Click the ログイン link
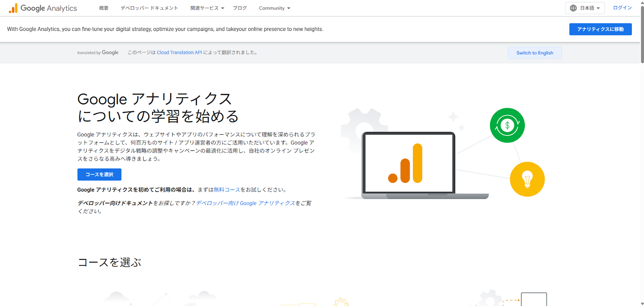The width and height of the screenshot is (644, 306). (x=622, y=8)
